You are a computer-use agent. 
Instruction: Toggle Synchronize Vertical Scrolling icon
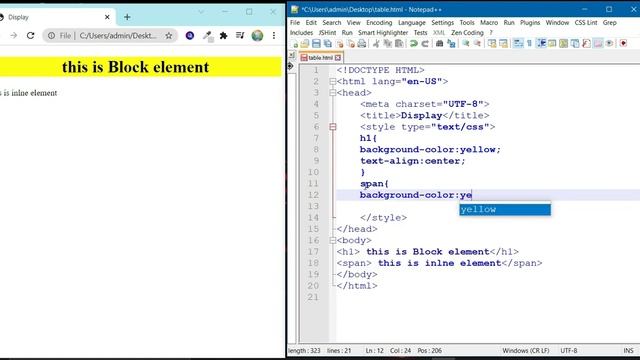tap(492, 44)
